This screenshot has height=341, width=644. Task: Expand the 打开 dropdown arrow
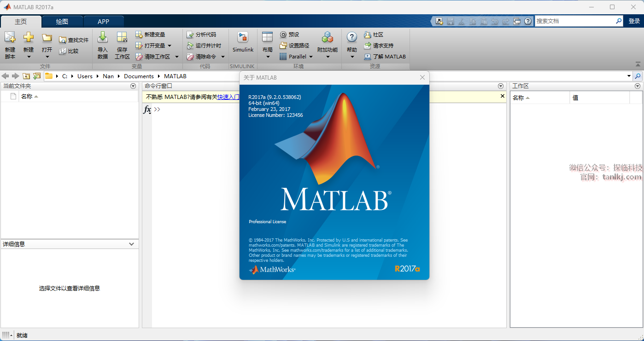coord(47,57)
